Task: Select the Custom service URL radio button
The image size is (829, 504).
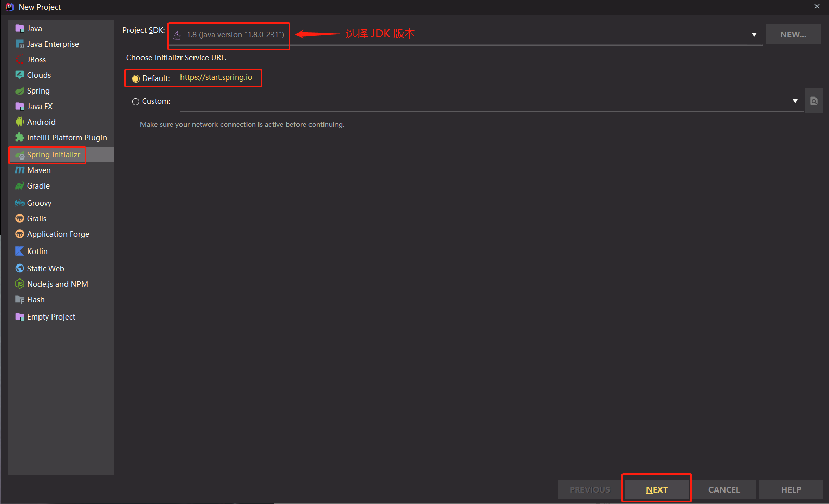Action: tap(136, 102)
